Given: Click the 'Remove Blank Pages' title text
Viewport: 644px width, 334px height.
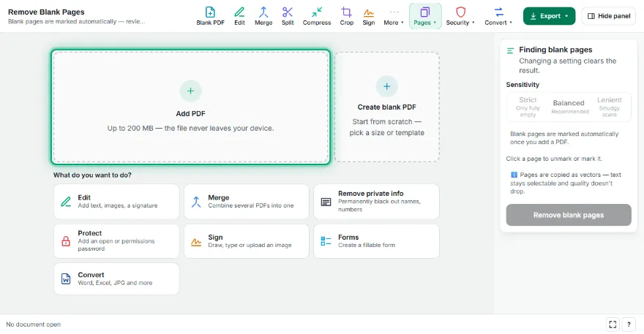Looking at the screenshot, I should (46, 12).
